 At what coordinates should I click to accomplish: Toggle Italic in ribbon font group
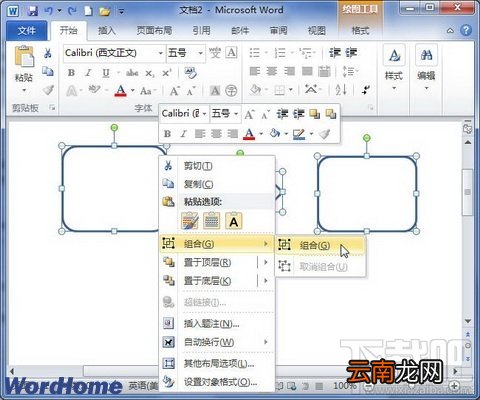tap(88, 73)
